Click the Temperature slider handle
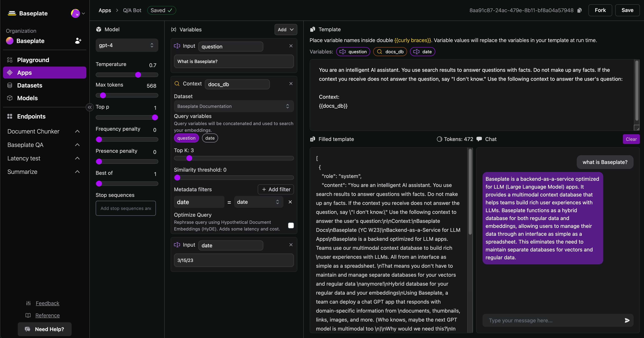 point(138,75)
